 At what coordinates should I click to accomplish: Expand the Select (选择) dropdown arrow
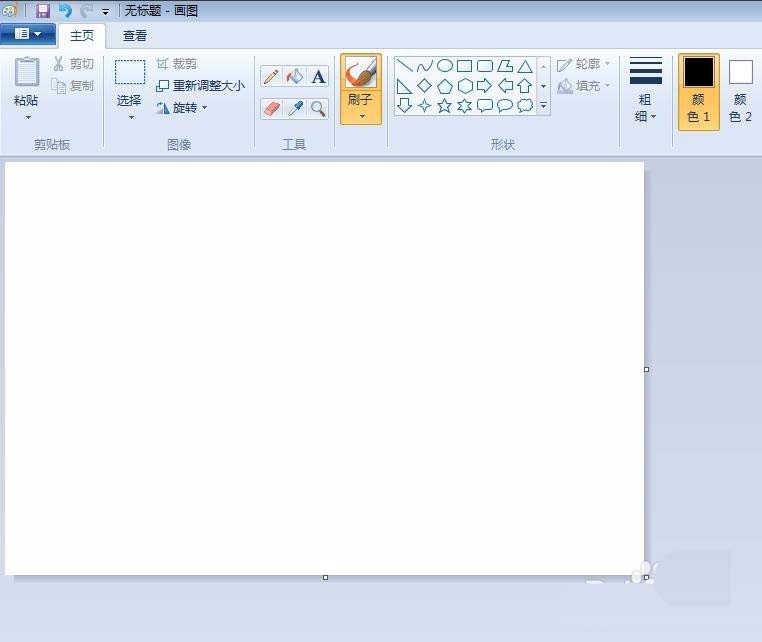pyautogui.click(x=131, y=118)
